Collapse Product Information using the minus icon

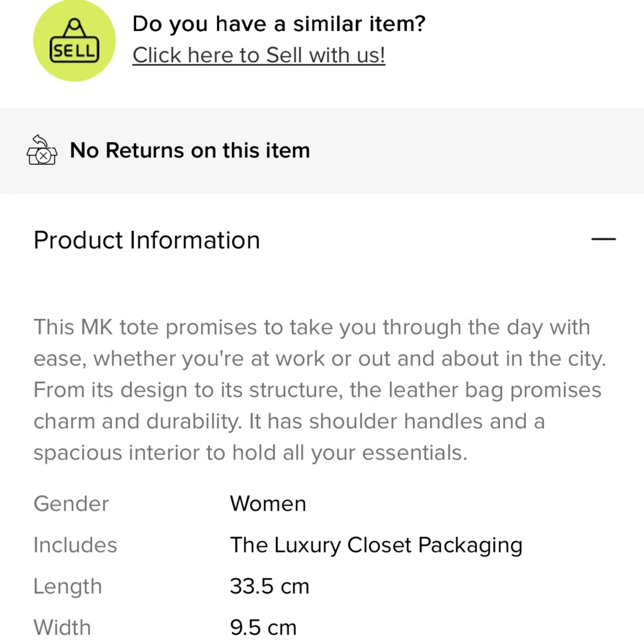pyautogui.click(x=603, y=239)
